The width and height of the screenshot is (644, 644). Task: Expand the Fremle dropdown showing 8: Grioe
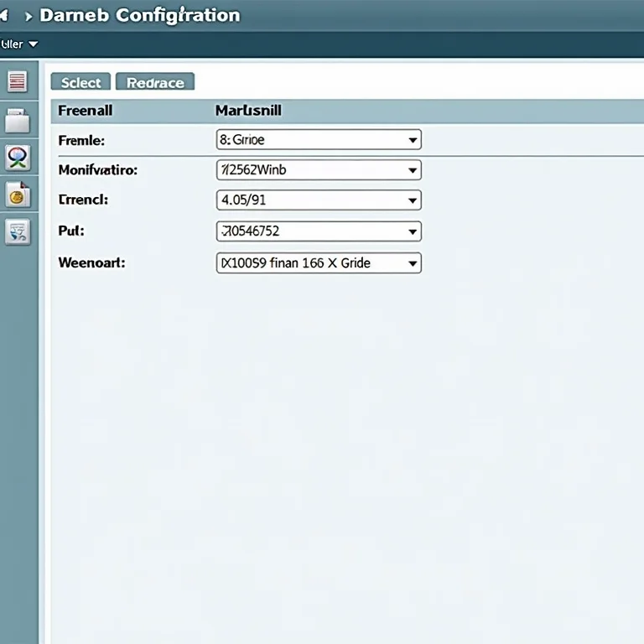(x=319, y=140)
